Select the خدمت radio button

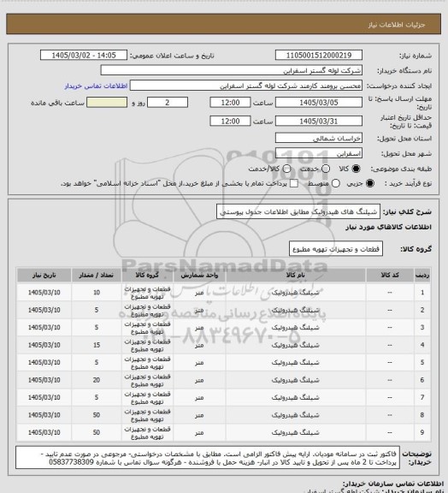tap(326, 169)
